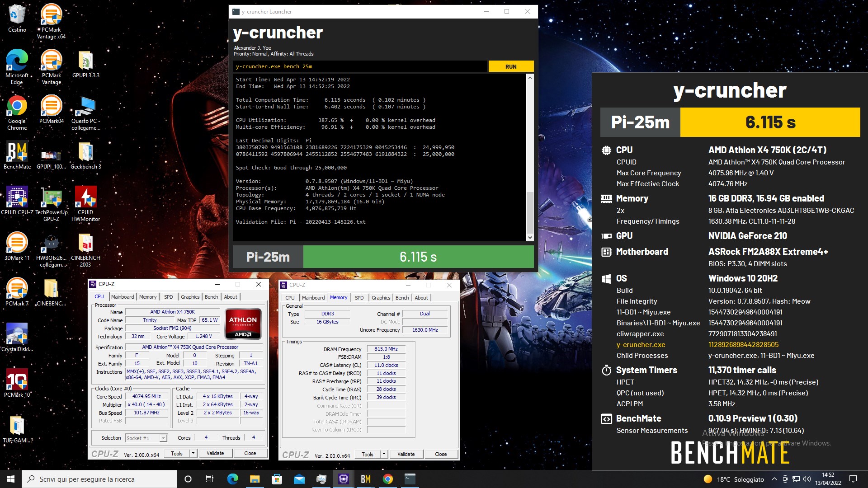
Task: Switch to CPU-Z taskbar icon
Action: coord(343,479)
